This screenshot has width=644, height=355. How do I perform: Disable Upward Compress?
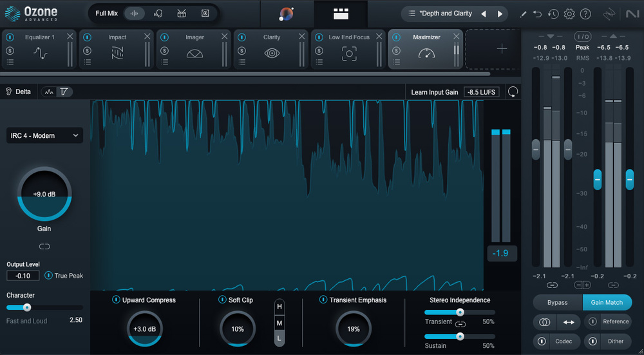[x=116, y=300]
